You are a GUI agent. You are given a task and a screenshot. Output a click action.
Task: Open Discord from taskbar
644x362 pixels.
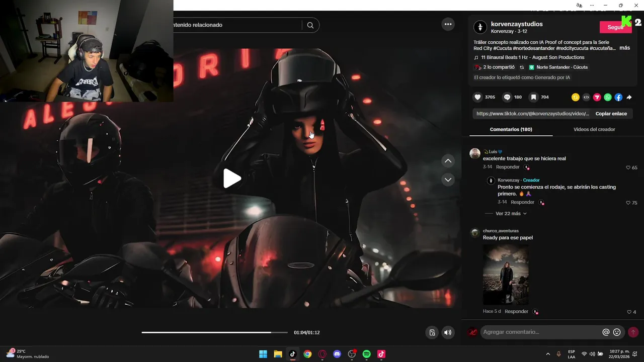337,354
